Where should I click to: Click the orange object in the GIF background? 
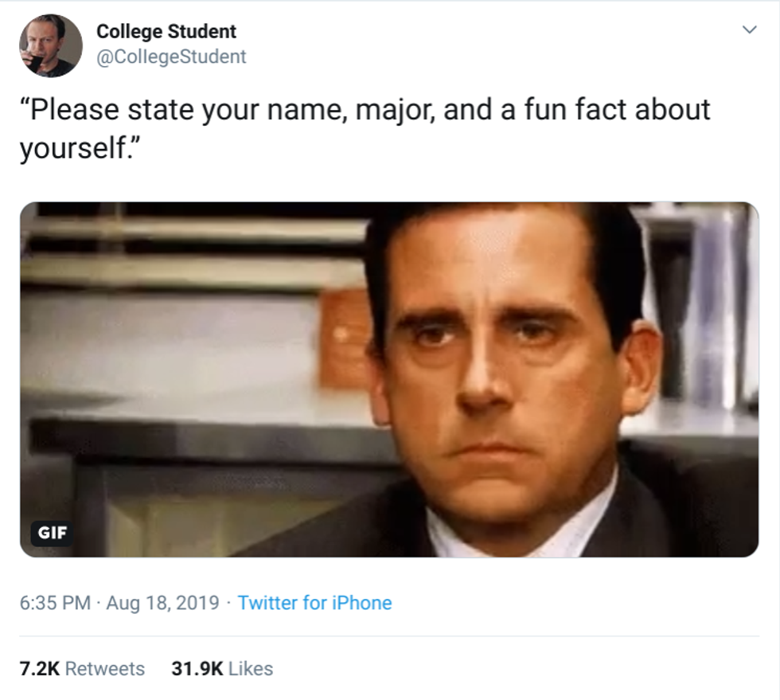coord(345,336)
